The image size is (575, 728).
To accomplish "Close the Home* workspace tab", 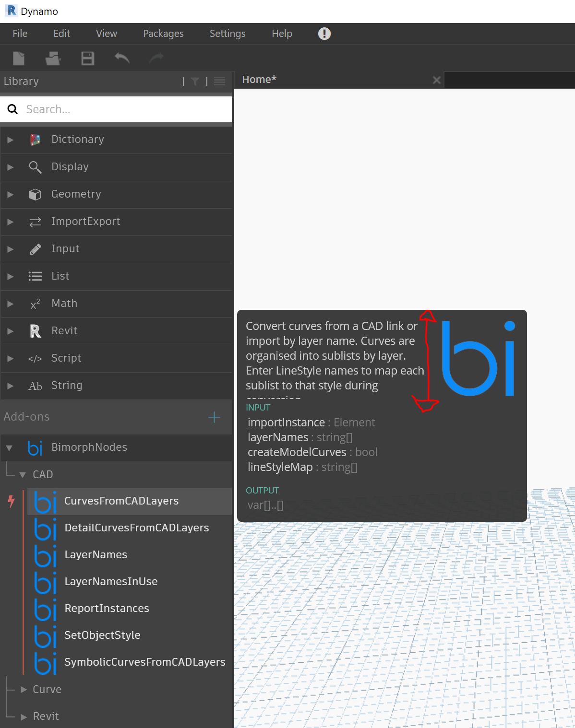I will click(436, 80).
